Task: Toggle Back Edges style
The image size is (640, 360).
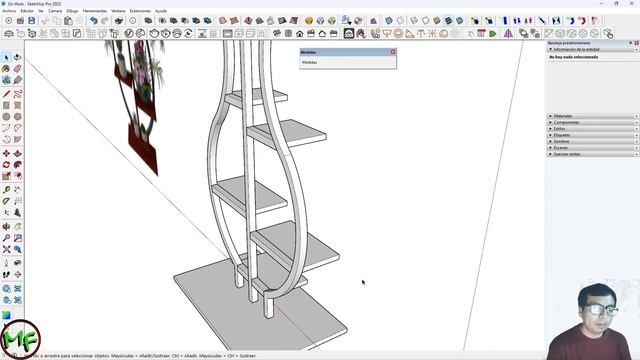Action: click(x=400, y=20)
